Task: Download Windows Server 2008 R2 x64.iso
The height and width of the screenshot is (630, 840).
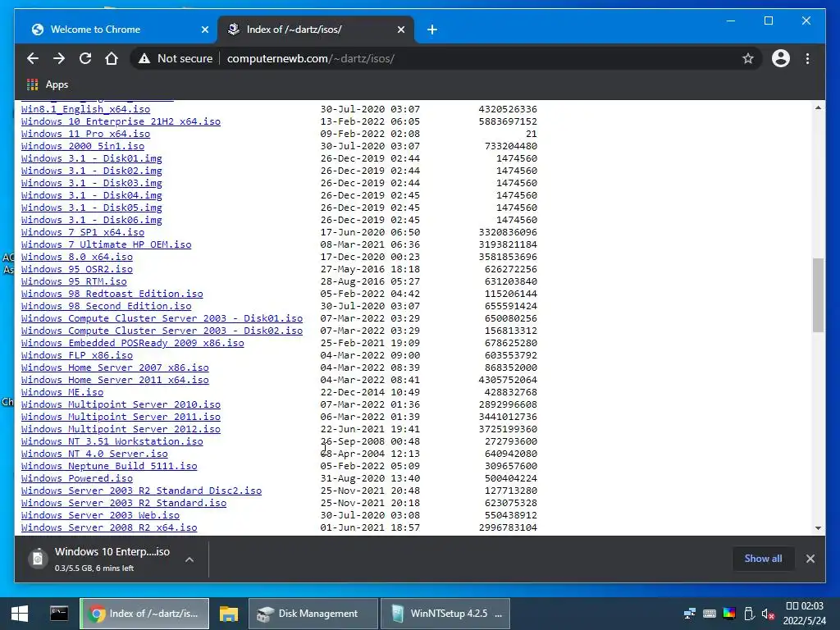Action: click(109, 528)
